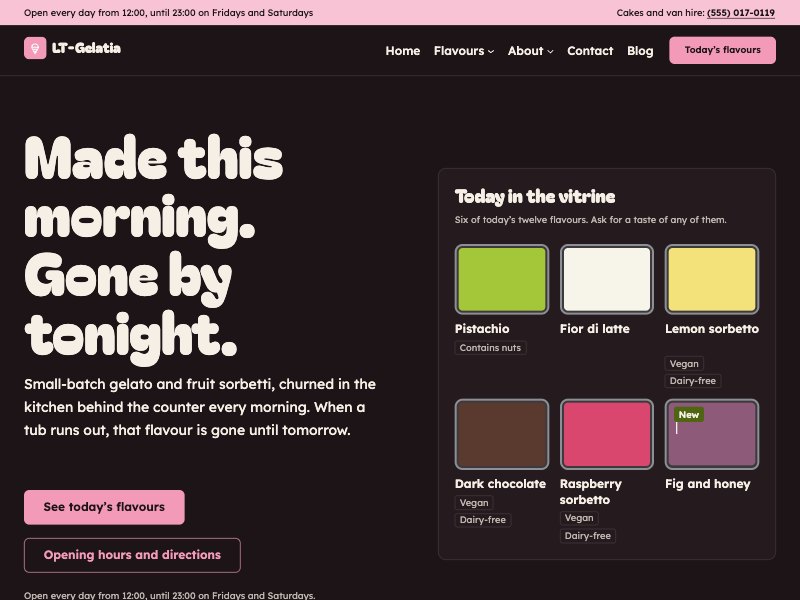Click the LT-Gelatia ice cream logo icon

coord(35,48)
